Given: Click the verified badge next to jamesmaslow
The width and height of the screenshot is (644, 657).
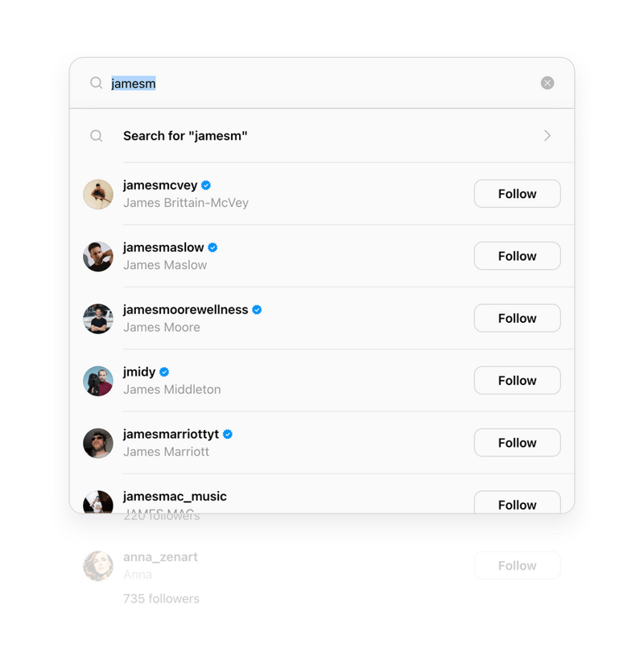Looking at the screenshot, I should pyautogui.click(x=213, y=246).
